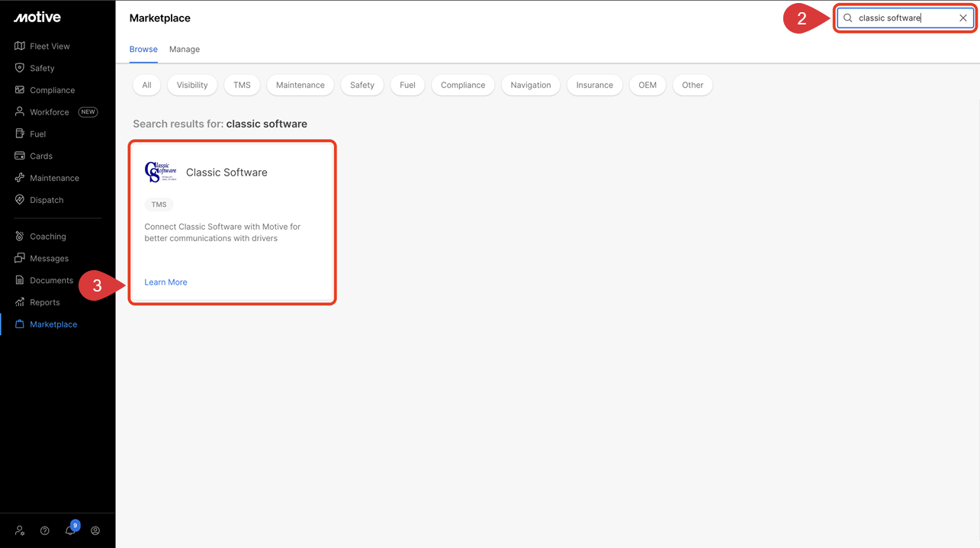This screenshot has height=548, width=980.
Task: Open the profile avatar icon
Action: tap(95, 530)
